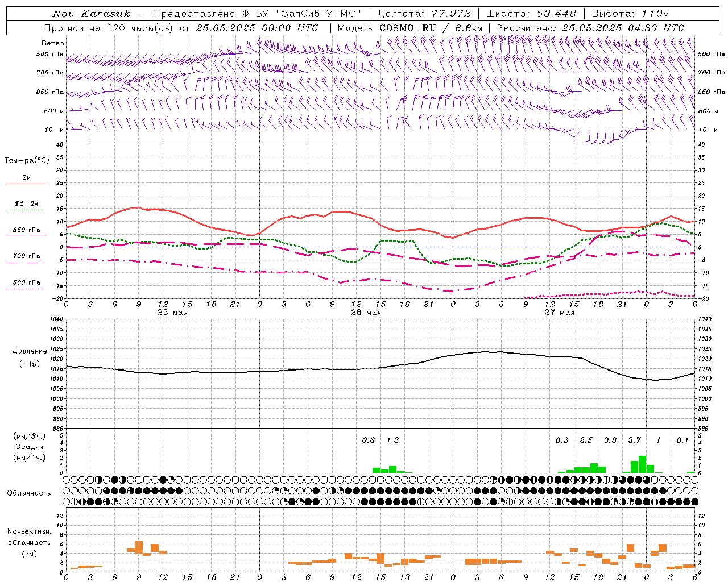
Task: Click the 'Широта: 53.448' header field
Action: coord(532,14)
